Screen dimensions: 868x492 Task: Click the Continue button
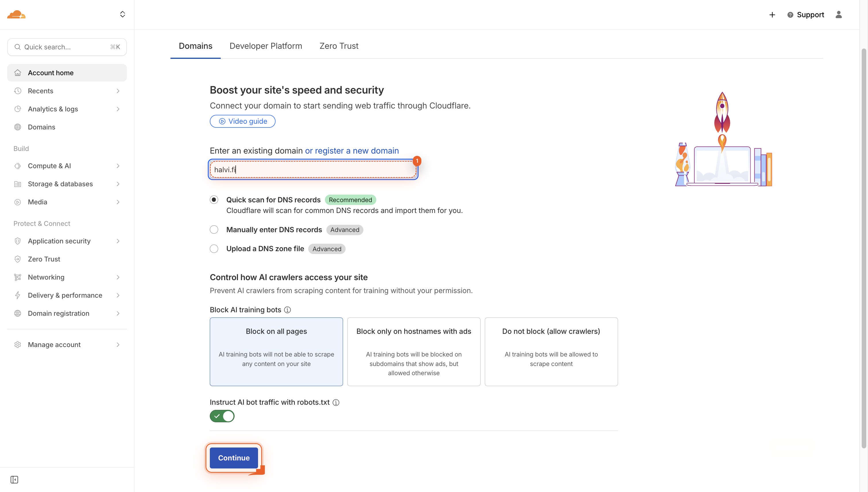(x=233, y=458)
